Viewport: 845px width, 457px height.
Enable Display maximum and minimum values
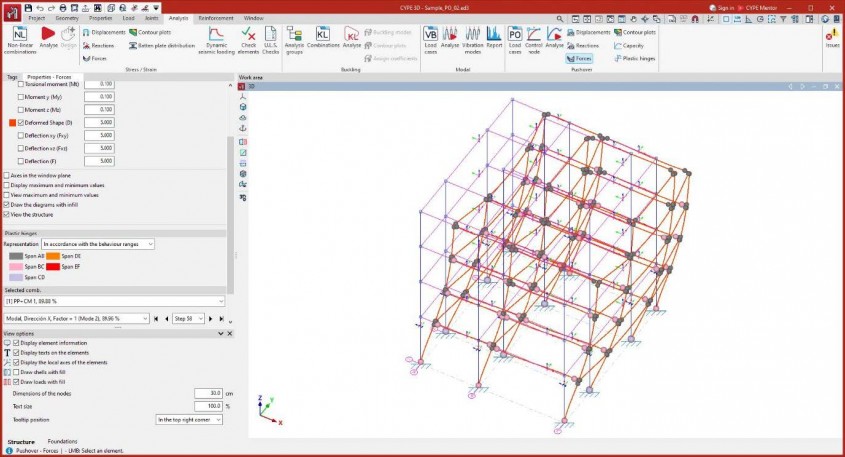point(6,185)
